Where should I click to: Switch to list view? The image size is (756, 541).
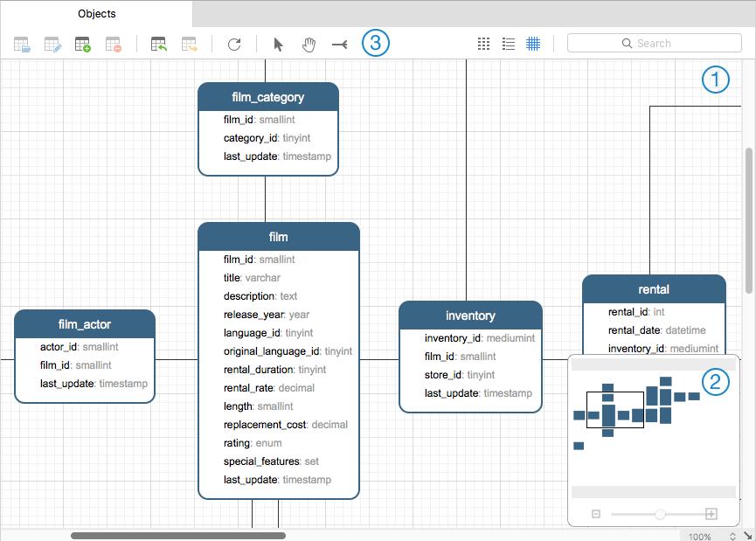(x=509, y=44)
